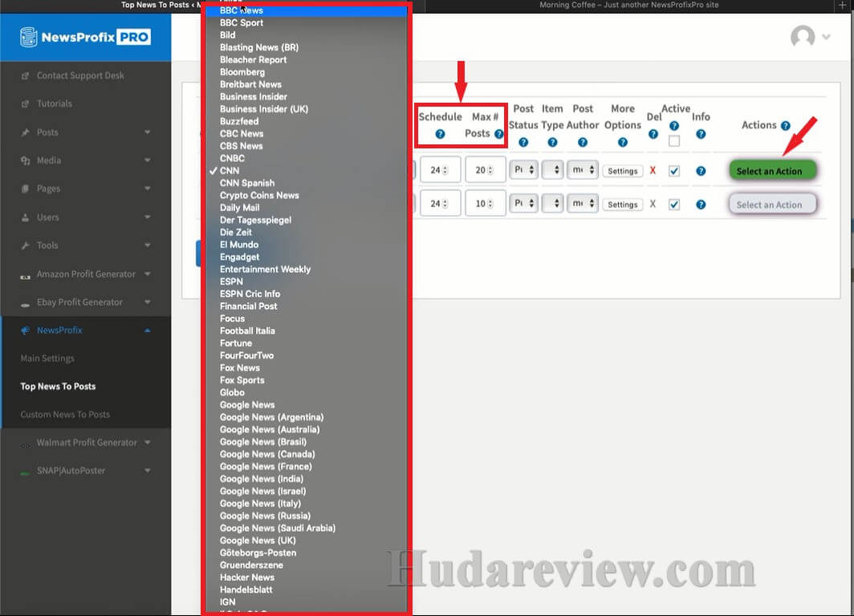
Task: Click Max Posts field showing 20
Action: coord(486,170)
